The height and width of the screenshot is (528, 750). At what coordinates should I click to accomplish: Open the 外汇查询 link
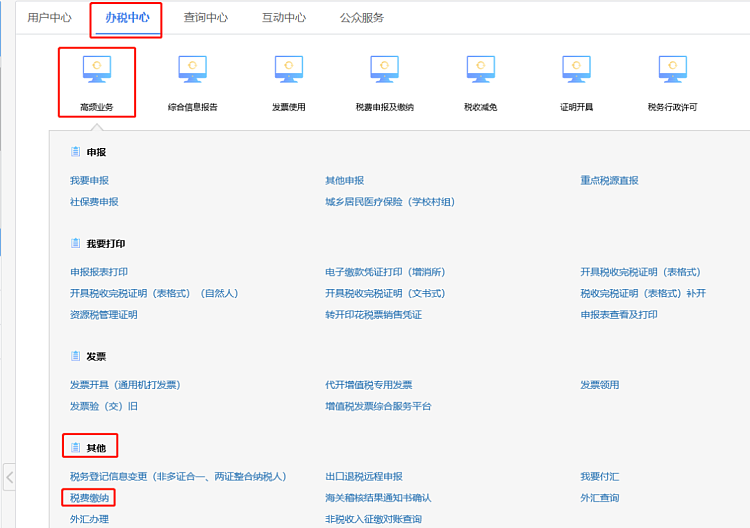600,498
